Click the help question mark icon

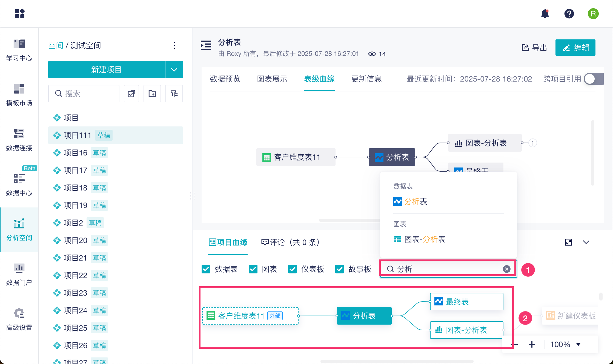(x=569, y=14)
